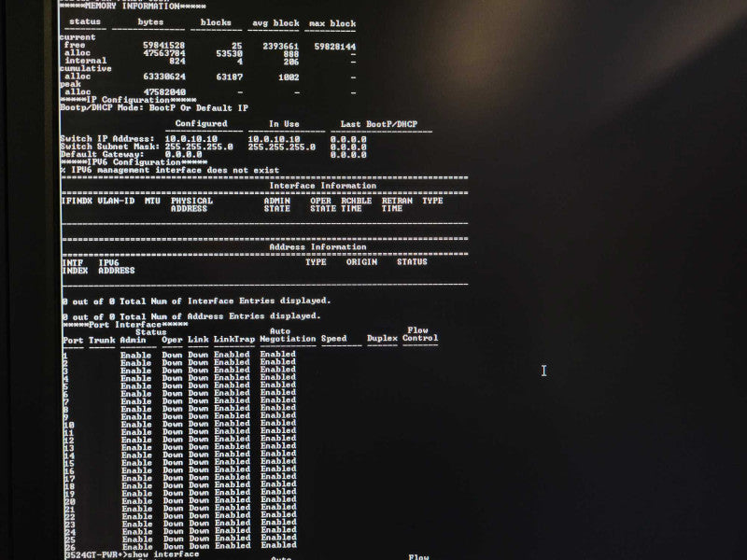This screenshot has height=560, width=747.
Task: Select free bytes value 59841528
Action: coord(164,45)
